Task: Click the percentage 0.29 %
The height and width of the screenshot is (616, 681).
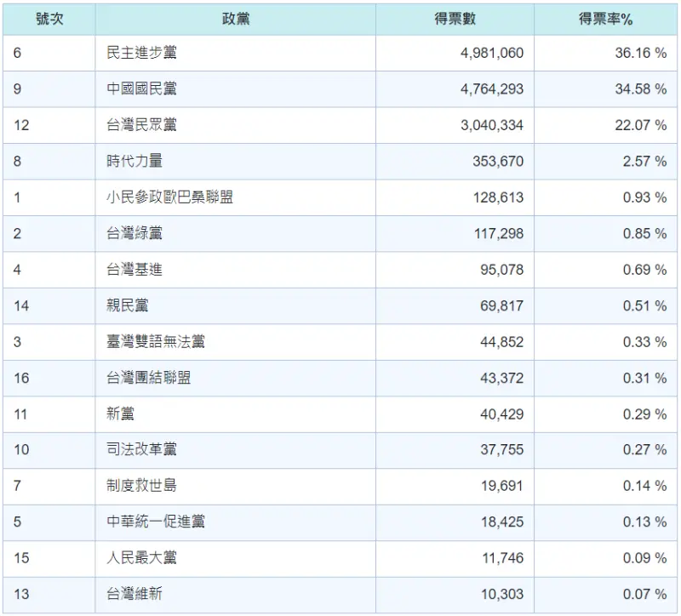Action: 645,414
